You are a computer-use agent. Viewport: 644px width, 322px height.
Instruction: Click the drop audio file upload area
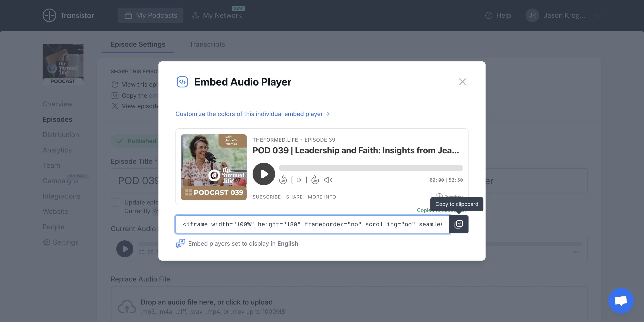click(349, 305)
